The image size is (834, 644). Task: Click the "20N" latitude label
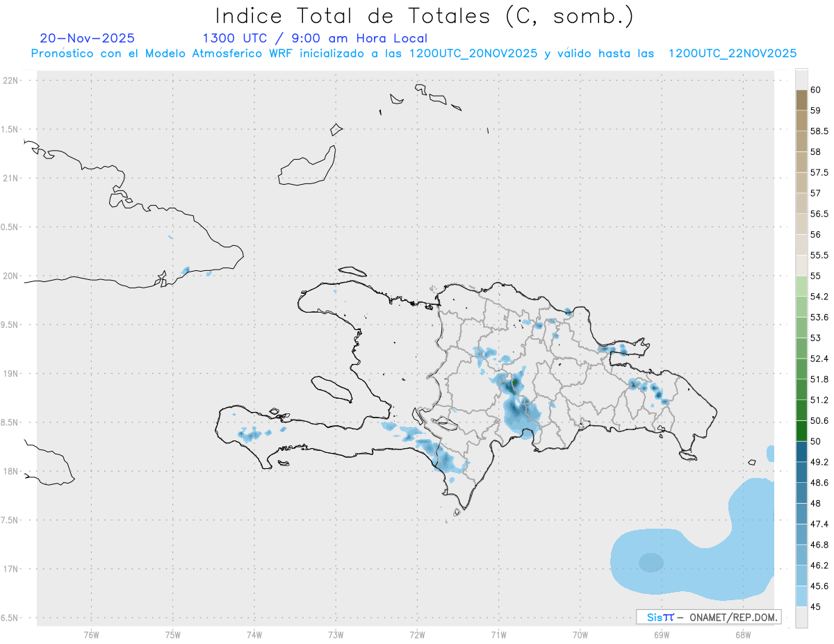click(12, 276)
